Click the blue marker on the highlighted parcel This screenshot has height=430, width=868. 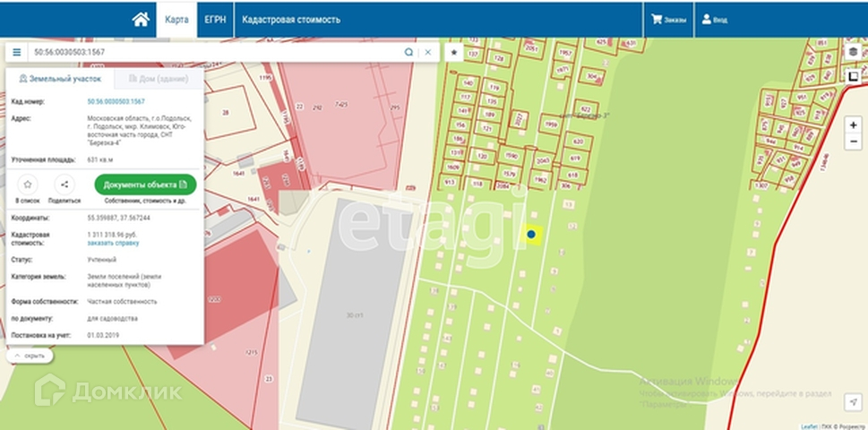pos(531,235)
